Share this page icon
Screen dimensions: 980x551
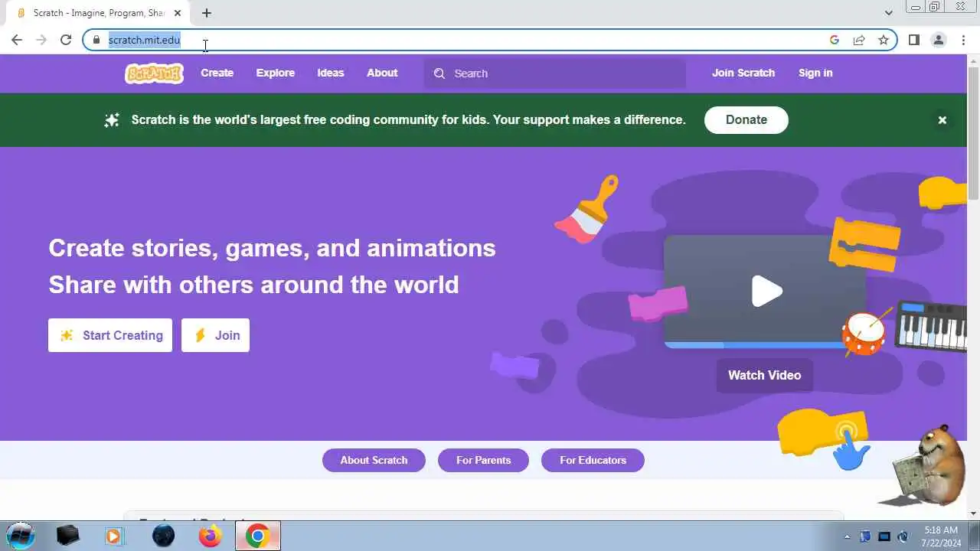click(859, 40)
